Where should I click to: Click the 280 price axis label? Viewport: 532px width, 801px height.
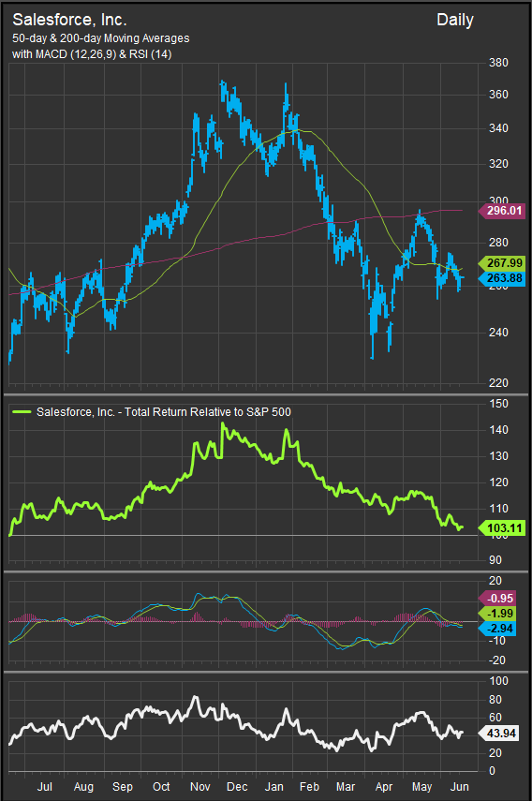pyautogui.click(x=498, y=242)
